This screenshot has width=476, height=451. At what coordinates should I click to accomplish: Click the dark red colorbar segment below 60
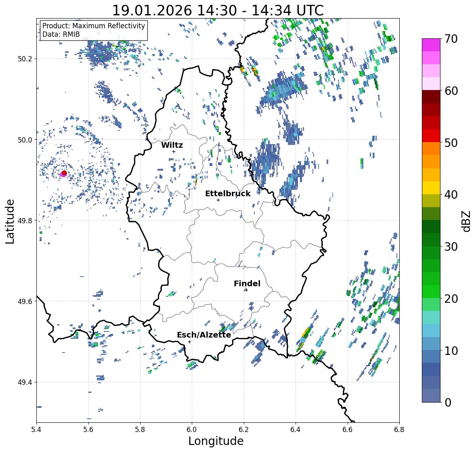[431, 97]
